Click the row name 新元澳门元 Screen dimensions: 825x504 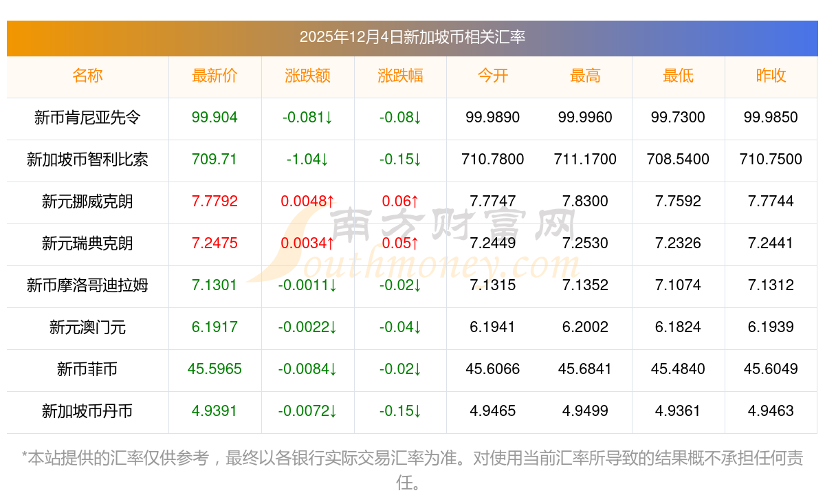[x=87, y=327]
